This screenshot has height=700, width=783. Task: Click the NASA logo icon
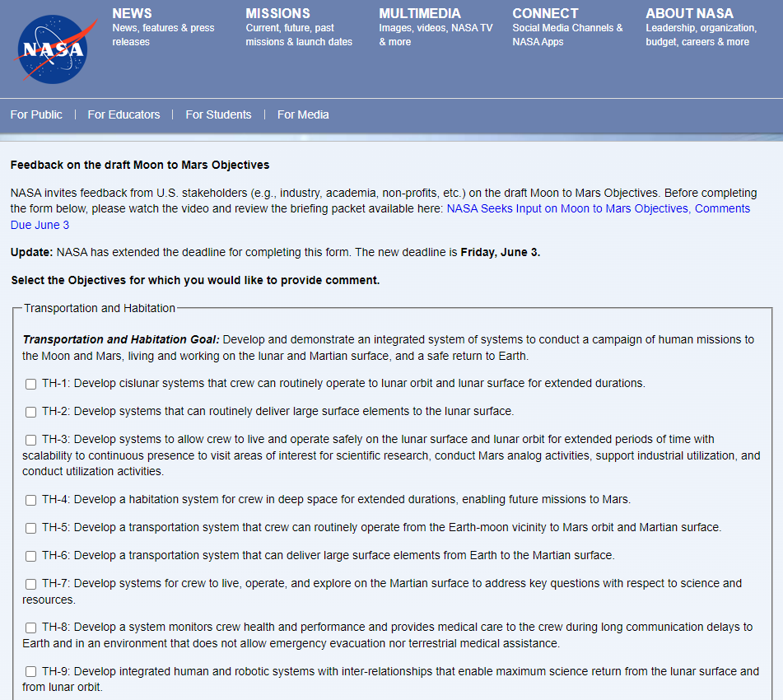(51, 49)
